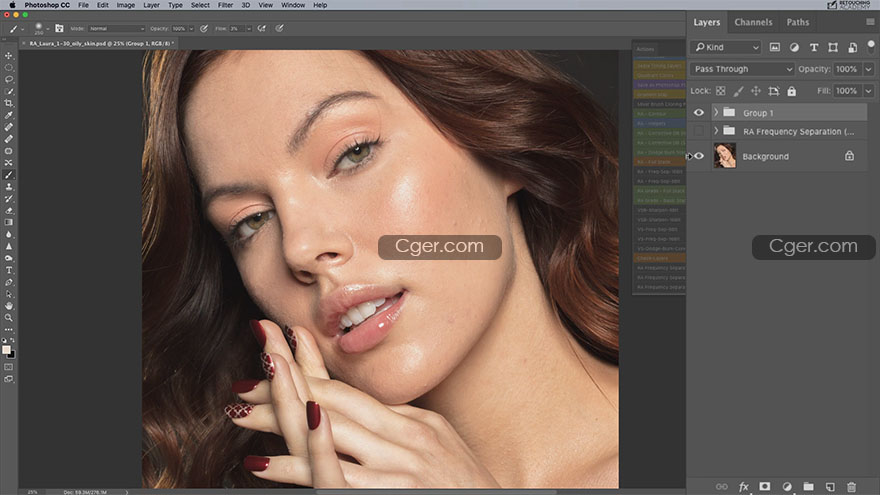Create a new layer
The height and width of the screenshot is (495, 880).
pyautogui.click(x=830, y=487)
